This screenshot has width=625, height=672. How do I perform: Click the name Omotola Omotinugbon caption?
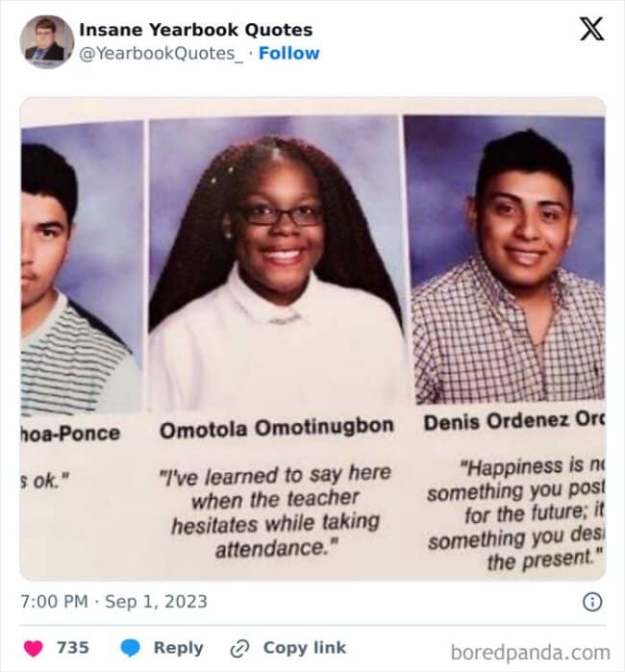click(276, 428)
